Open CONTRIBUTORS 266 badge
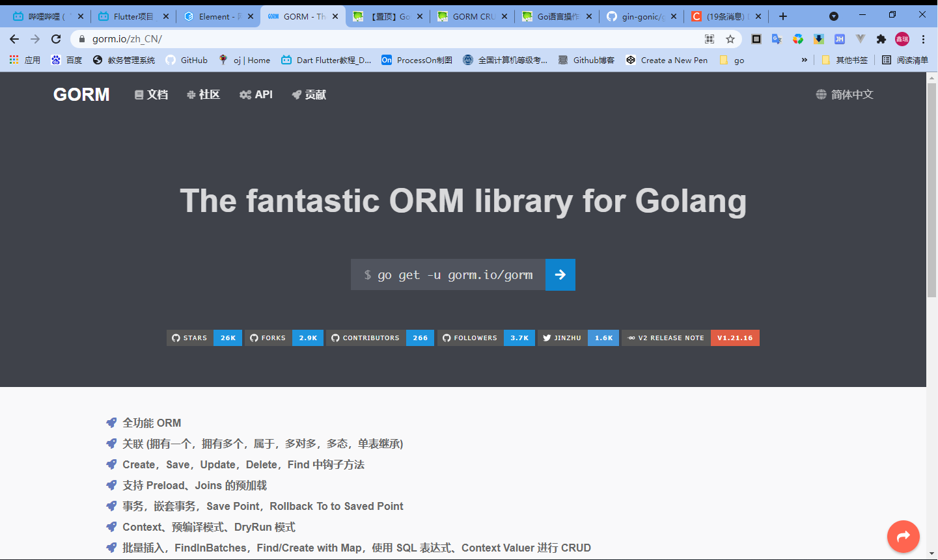The width and height of the screenshot is (938, 560). pyautogui.click(x=380, y=338)
